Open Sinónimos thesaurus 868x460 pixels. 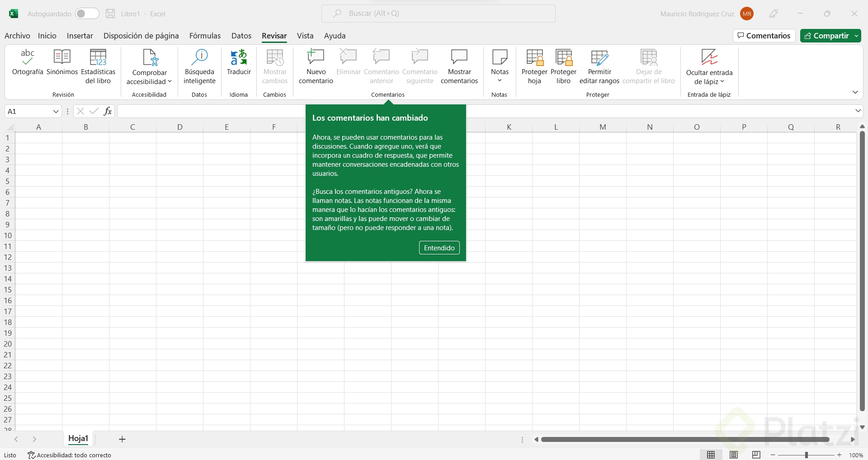(61, 66)
